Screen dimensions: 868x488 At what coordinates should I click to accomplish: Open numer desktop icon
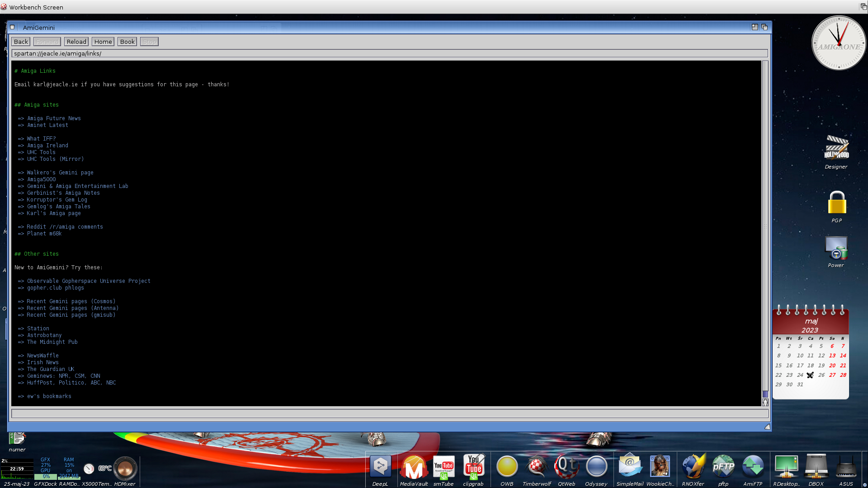17,438
